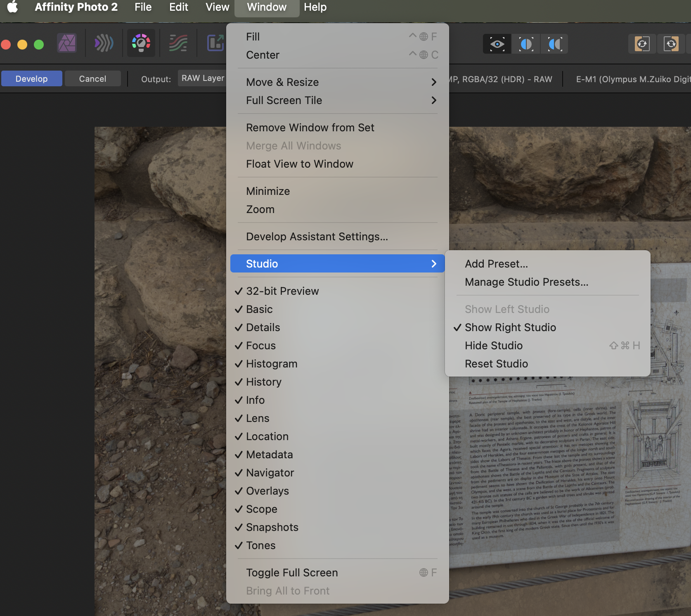Toggle the Scope panel
The height and width of the screenshot is (616, 691).
[337, 509]
